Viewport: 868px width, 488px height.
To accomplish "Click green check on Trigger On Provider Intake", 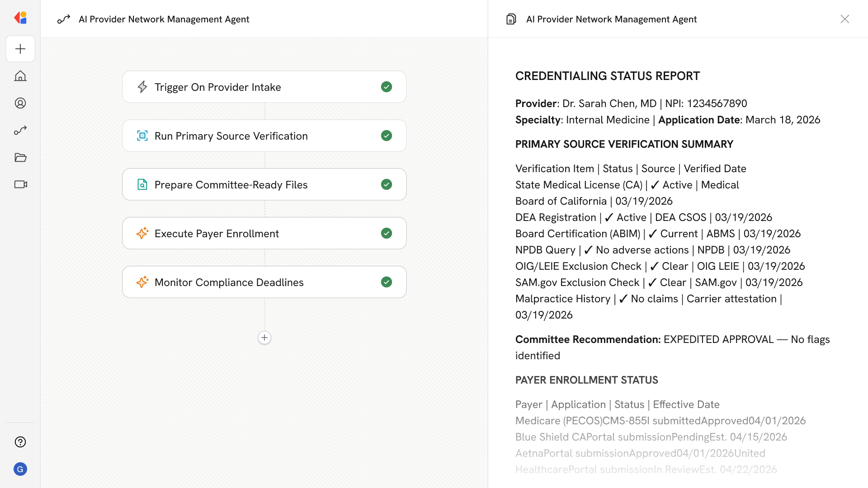I will click(387, 87).
